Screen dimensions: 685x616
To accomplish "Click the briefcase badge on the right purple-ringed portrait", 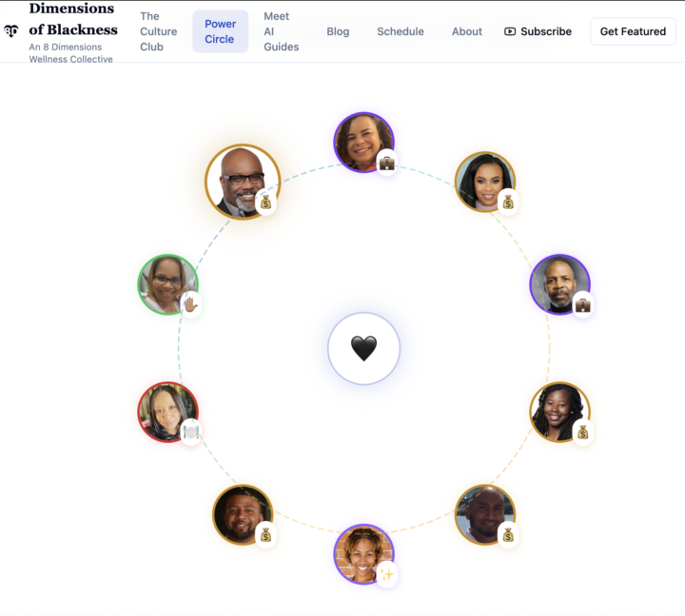I will click(x=582, y=305).
